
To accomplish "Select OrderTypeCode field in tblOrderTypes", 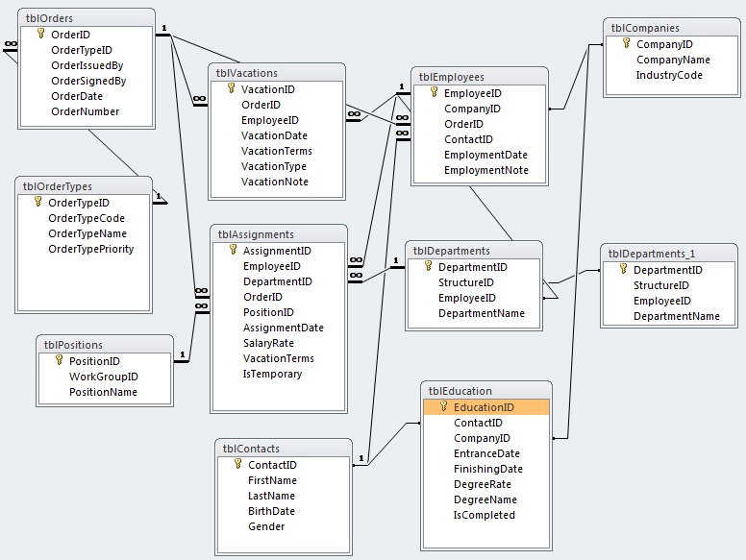I will pos(84,218).
